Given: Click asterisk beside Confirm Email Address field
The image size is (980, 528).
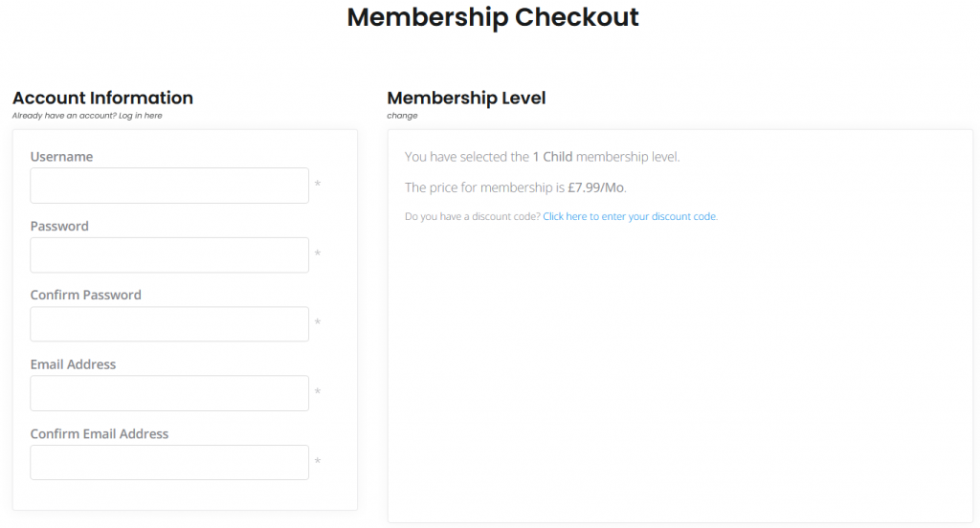Looking at the screenshot, I should pyautogui.click(x=318, y=462).
